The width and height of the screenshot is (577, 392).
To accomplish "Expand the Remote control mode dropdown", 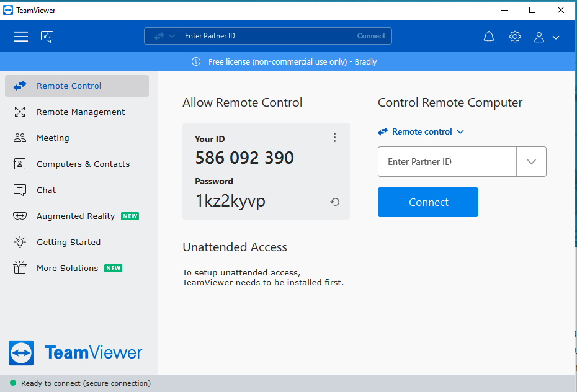I will 421,131.
